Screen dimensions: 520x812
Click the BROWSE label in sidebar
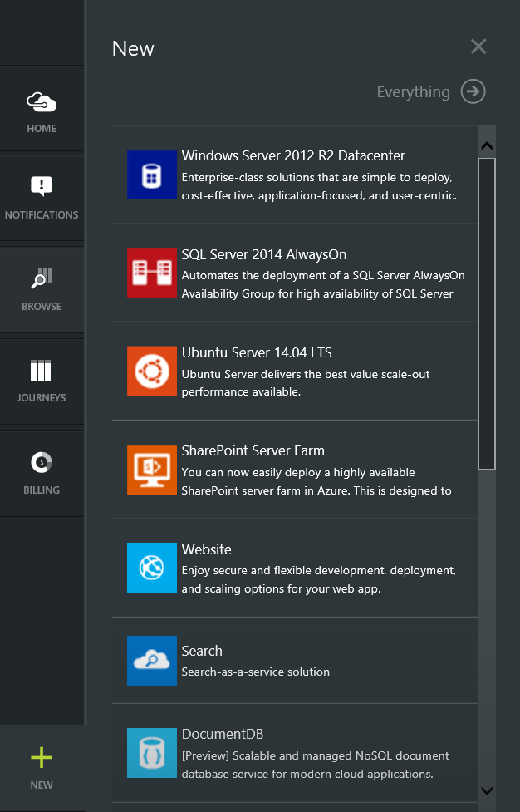42,307
